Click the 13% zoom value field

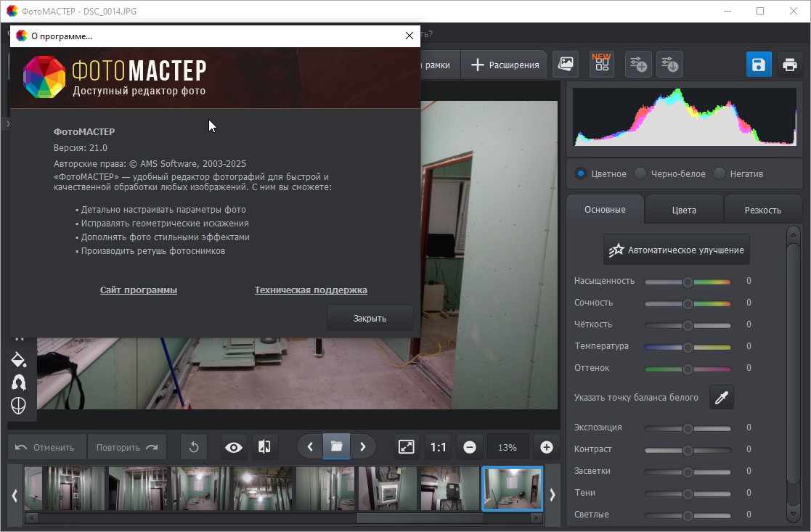[508, 447]
